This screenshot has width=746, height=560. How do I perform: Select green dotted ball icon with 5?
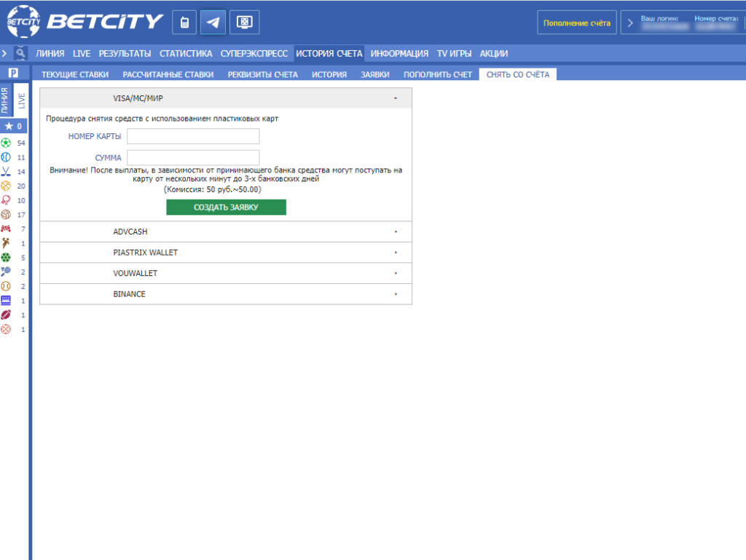coord(6,257)
